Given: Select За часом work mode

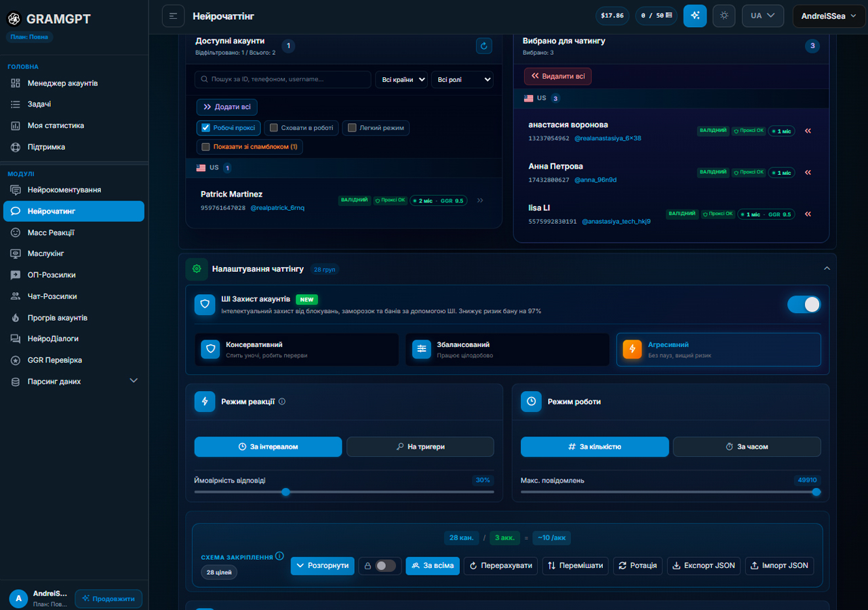Looking at the screenshot, I should click(747, 447).
